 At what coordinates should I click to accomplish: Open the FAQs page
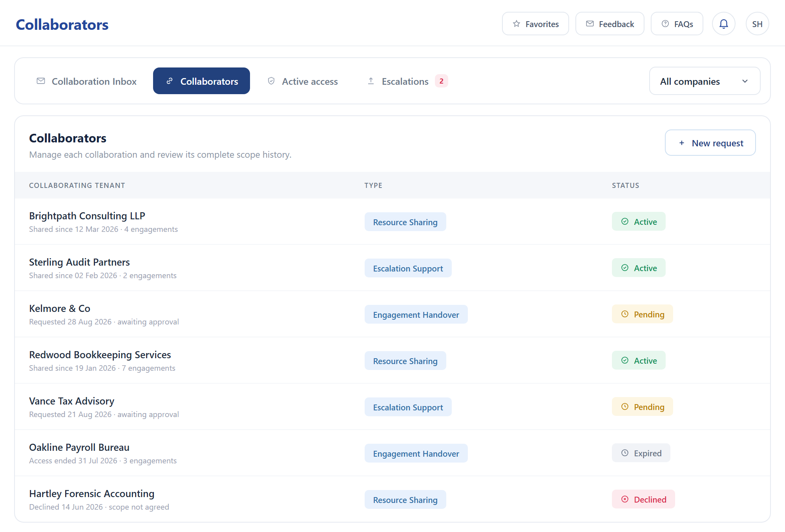(677, 24)
